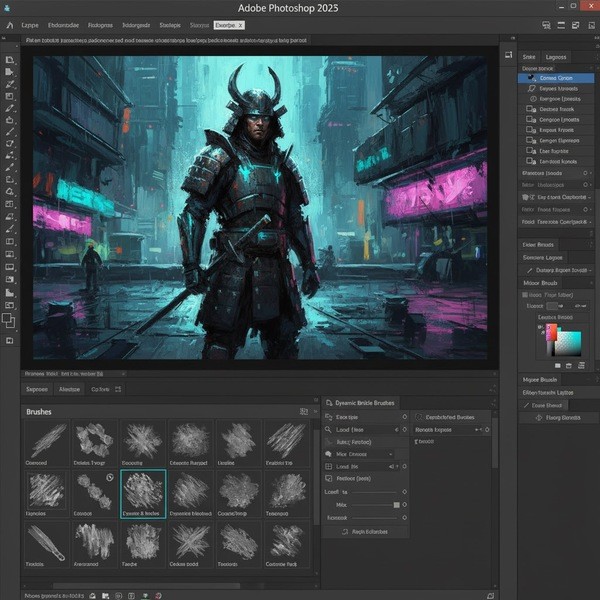Click the icon beside 'Eeyoes Mnioeds'
Viewport: 600px width, 600px height.
[x=532, y=88]
